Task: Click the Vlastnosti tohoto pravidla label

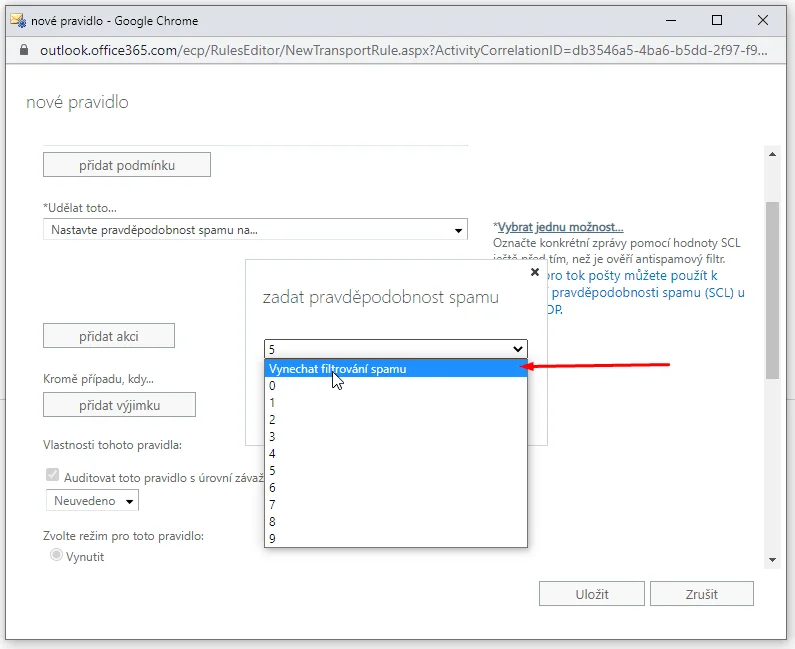Action: coord(112,445)
